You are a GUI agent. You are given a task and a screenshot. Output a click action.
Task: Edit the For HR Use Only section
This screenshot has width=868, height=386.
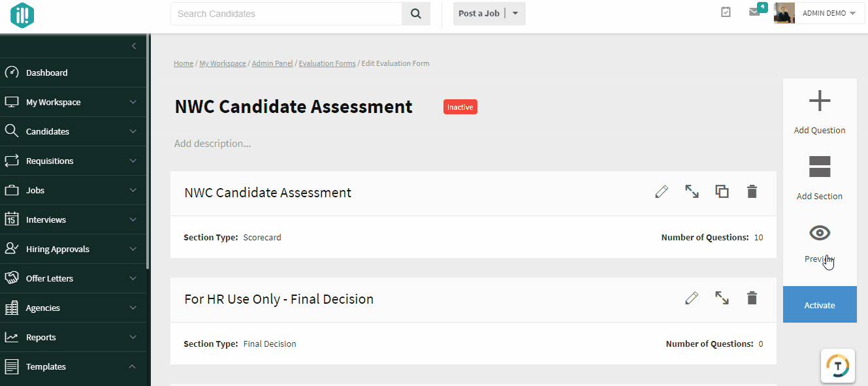click(x=692, y=298)
